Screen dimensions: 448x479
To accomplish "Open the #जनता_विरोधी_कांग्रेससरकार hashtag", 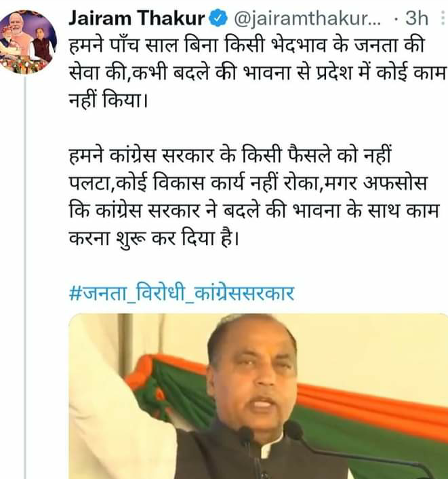I will point(182,294).
